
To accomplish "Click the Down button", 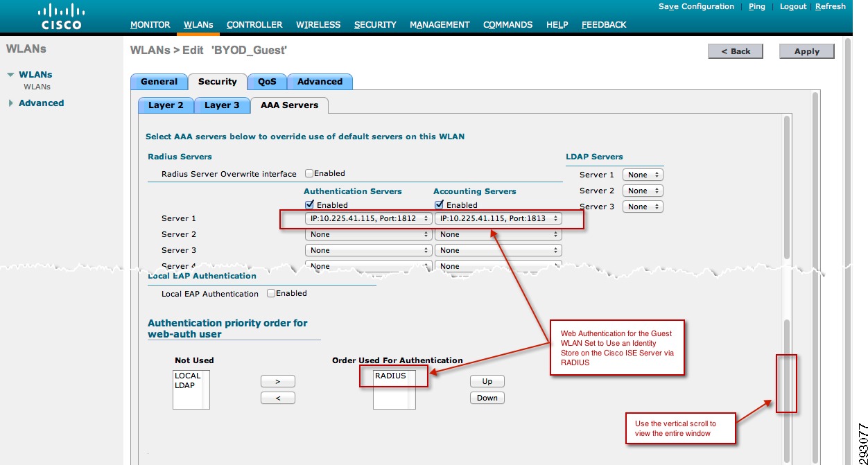I will point(487,398).
